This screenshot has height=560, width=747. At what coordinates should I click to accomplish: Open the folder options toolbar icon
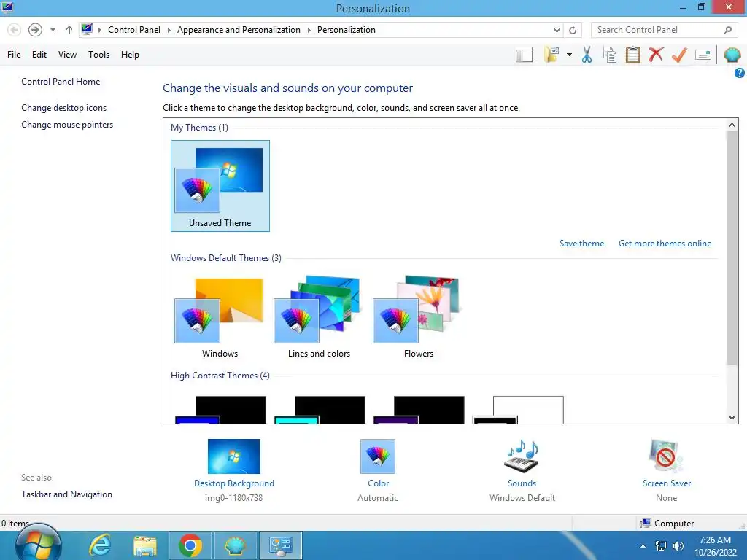(x=551, y=55)
